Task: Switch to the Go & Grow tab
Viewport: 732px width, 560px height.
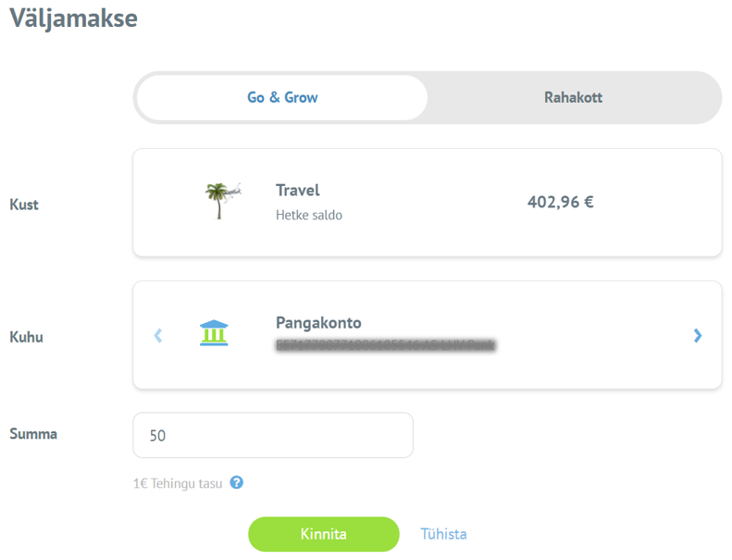Action: pyautogui.click(x=282, y=97)
